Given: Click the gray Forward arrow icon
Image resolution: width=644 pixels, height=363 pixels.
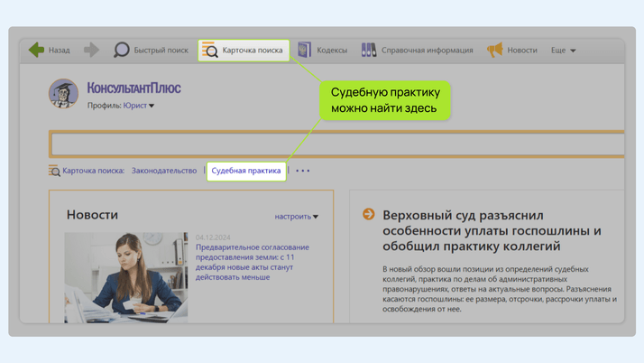Looking at the screenshot, I should (x=92, y=50).
